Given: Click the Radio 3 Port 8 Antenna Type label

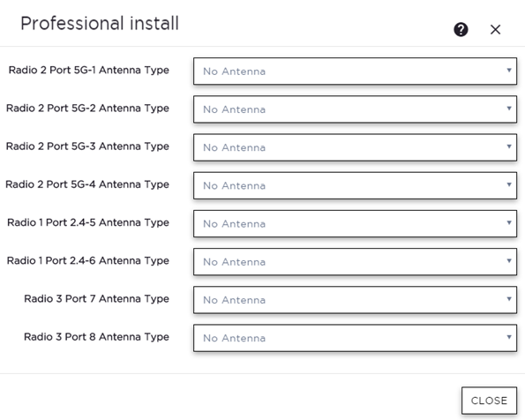Looking at the screenshot, I should pyautogui.click(x=96, y=337).
